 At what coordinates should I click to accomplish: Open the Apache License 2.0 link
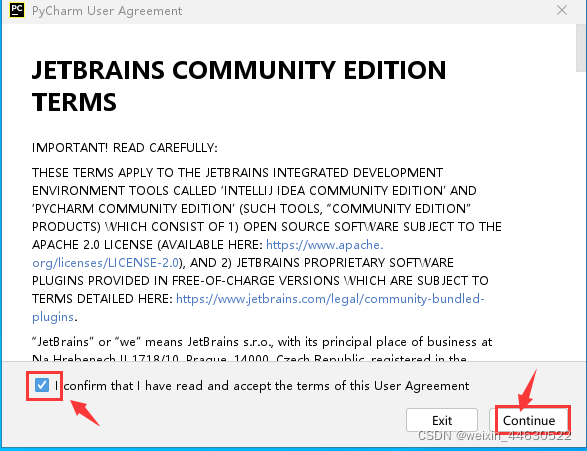click(325, 245)
